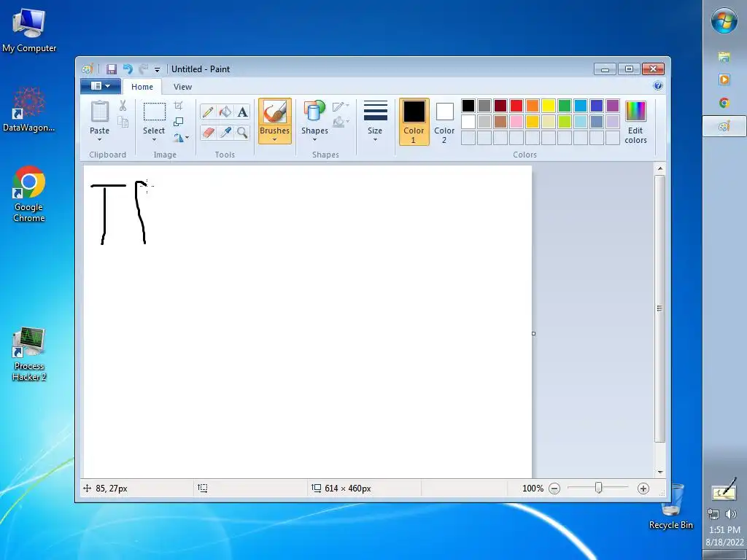Expand the Select dropdown arrow
The image size is (747, 560).
pos(155,140)
